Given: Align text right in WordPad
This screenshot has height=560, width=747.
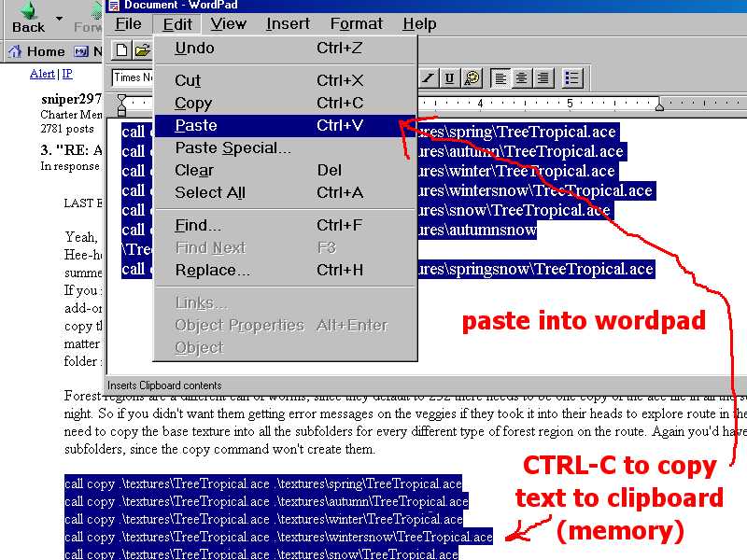Looking at the screenshot, I should (x=543, y=78).
